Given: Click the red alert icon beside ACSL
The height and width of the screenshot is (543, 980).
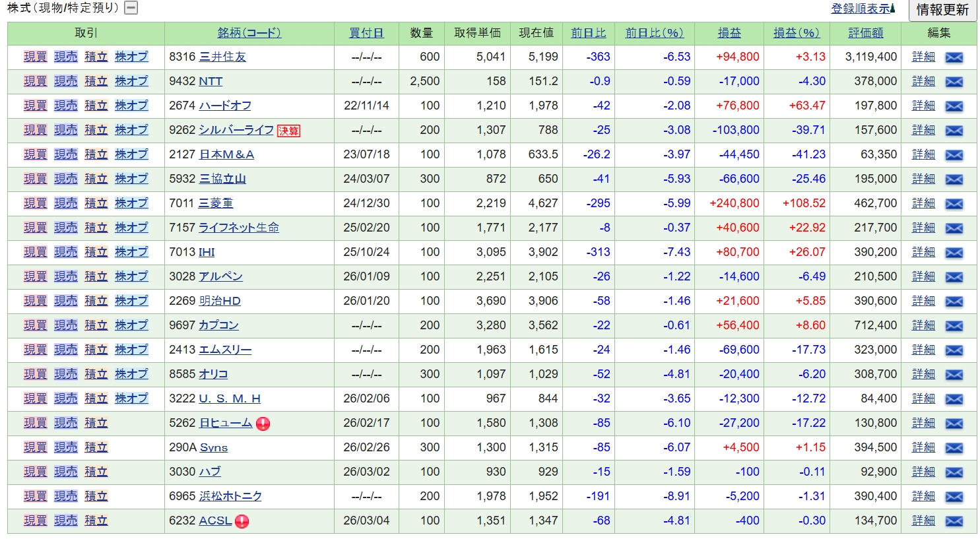Looking at the screenshot, I should point(242,521).
